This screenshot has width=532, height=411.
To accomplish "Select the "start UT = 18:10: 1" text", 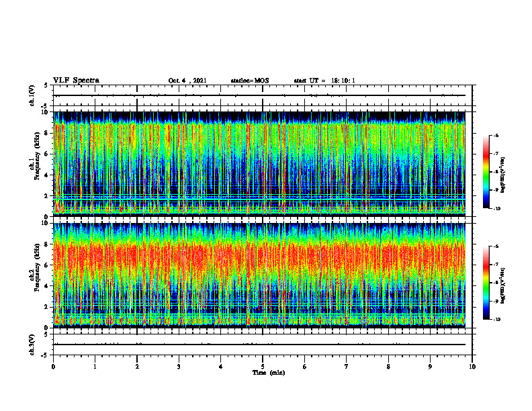I will click(324, 81).
